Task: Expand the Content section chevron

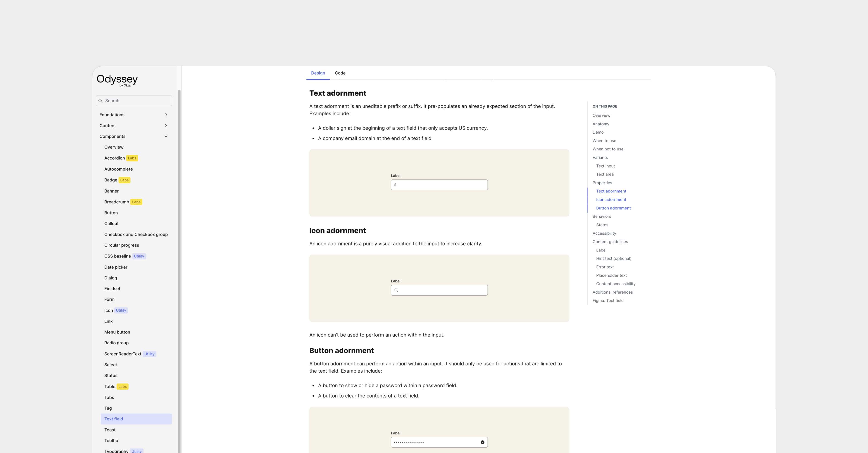Action: (x=166, y=126)
